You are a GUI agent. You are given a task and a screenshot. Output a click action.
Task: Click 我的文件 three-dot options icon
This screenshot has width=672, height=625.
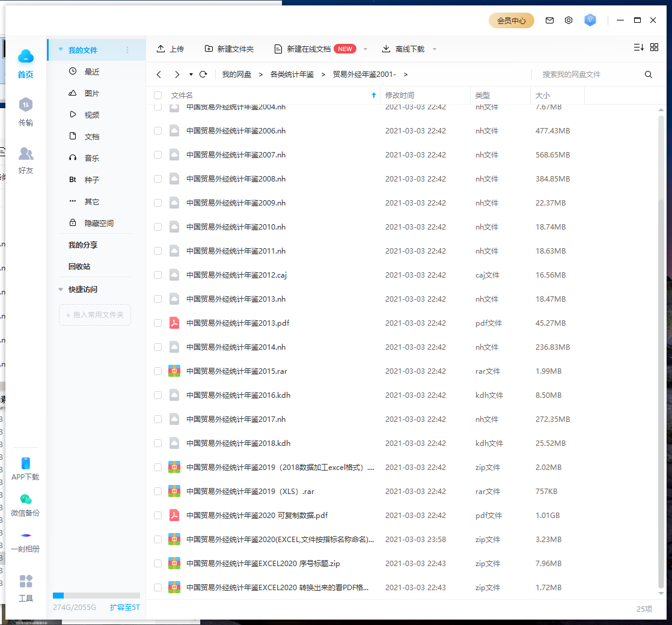[127, 50]
